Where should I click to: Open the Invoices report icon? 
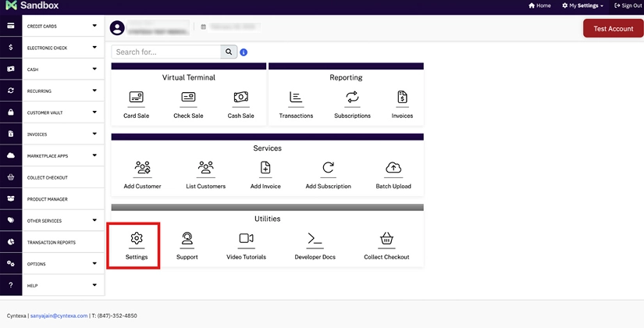(402, 97)
